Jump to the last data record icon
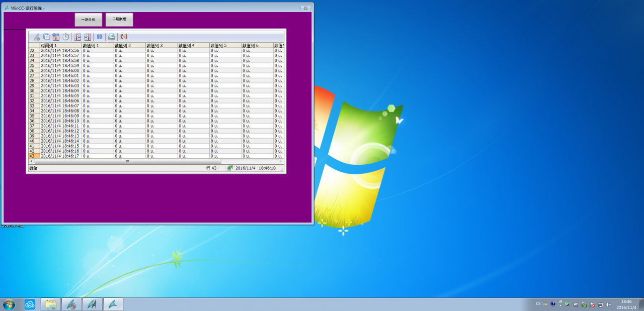Image resolution: width=644 pixels, height=311 pixels. pyautogui.click(x=87, y=37)
